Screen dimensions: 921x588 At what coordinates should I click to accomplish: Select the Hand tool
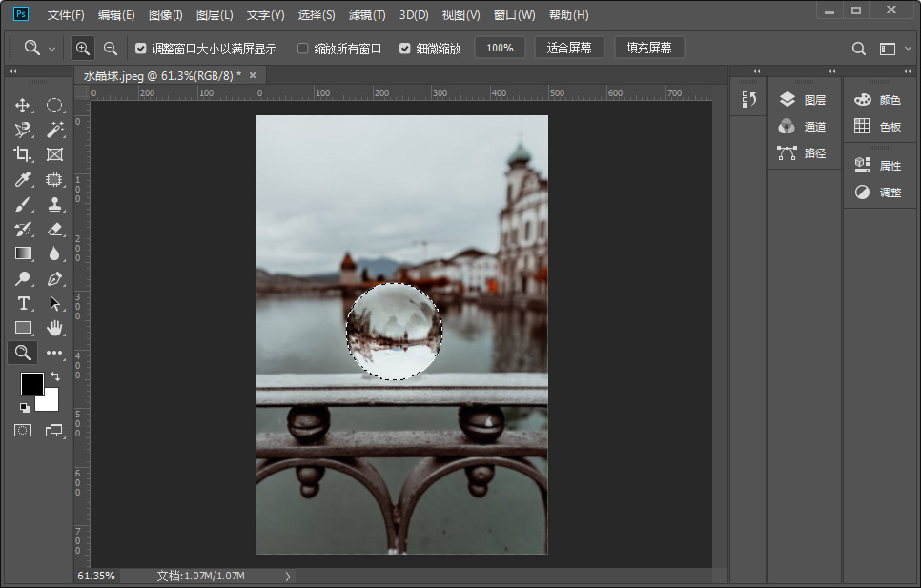click(x=54, y=328)
